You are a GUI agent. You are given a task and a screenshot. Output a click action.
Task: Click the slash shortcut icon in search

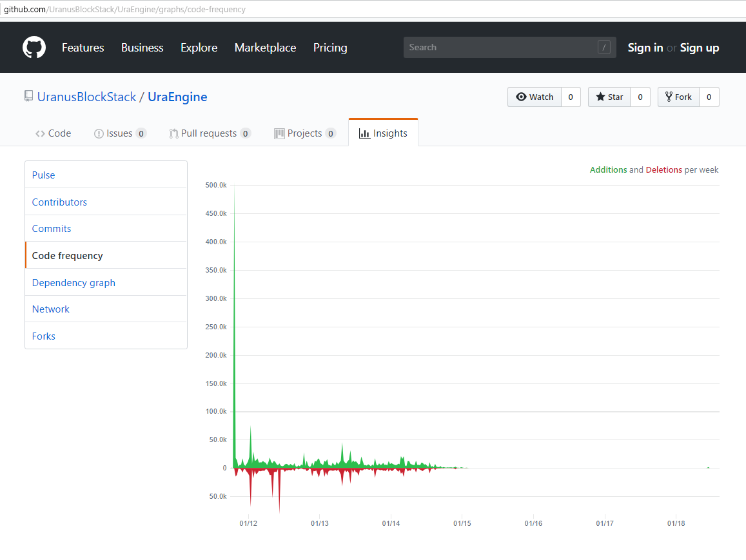tap(604, 47)
